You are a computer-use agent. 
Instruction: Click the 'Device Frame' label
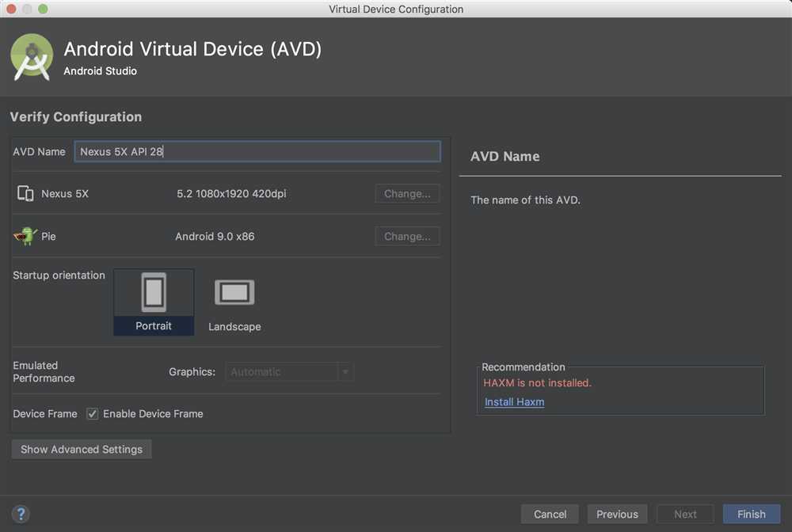tap(45, 414)
